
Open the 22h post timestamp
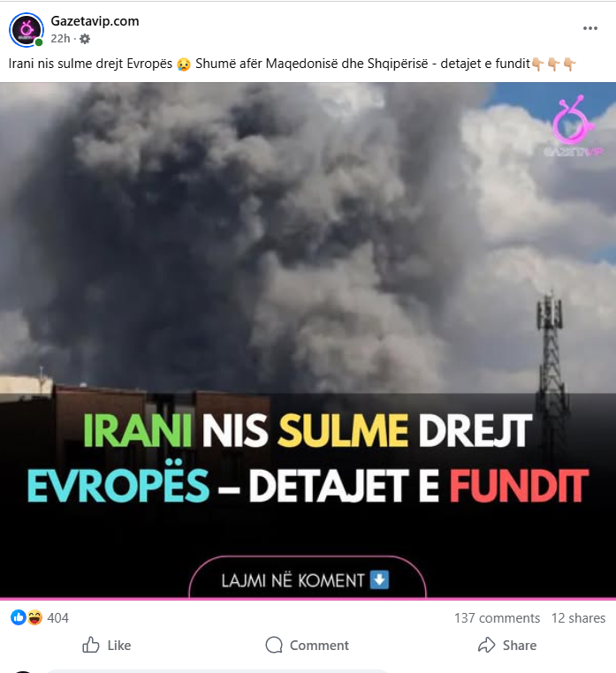(x=60, y=39)
